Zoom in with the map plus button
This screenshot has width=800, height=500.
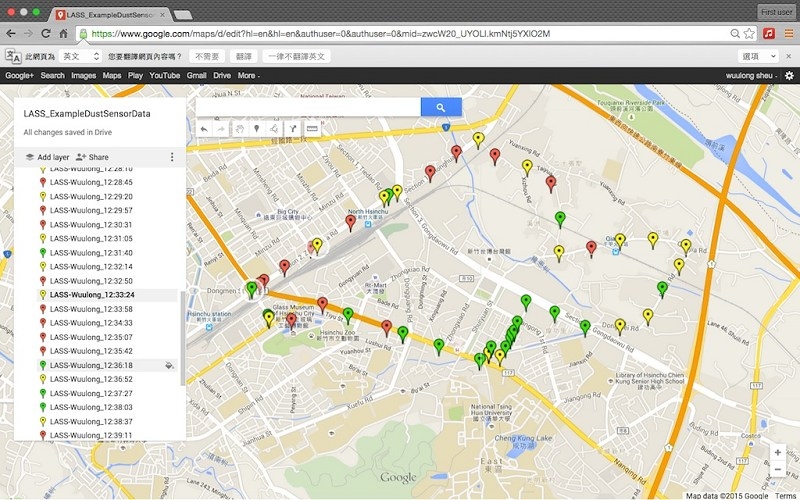[777, 452]
